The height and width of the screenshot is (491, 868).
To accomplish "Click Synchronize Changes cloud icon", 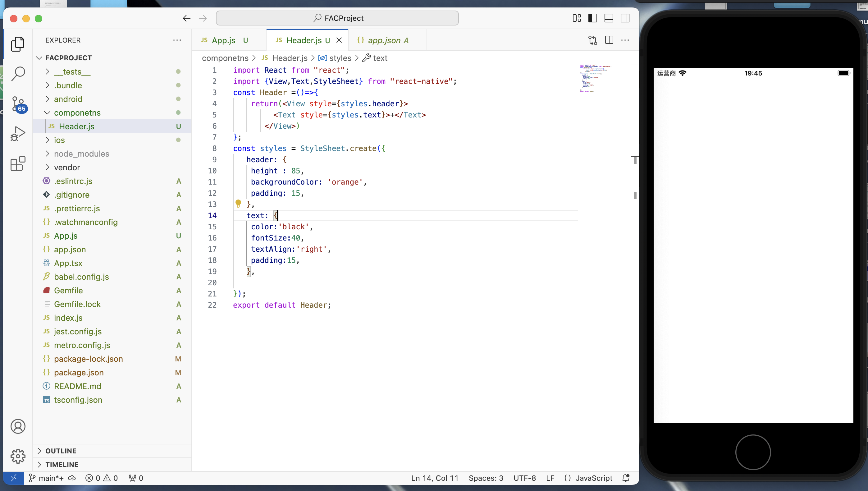I will (72, 478).
